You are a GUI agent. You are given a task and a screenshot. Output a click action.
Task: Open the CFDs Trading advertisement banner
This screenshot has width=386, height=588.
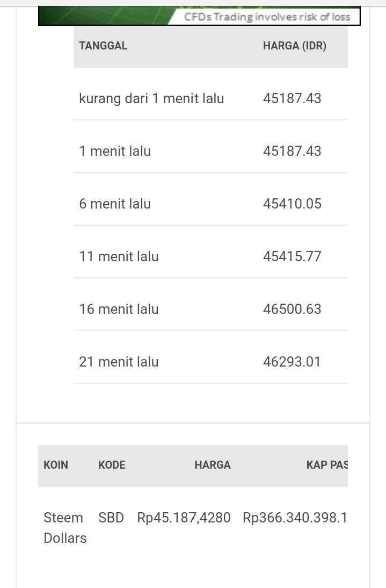199,16
